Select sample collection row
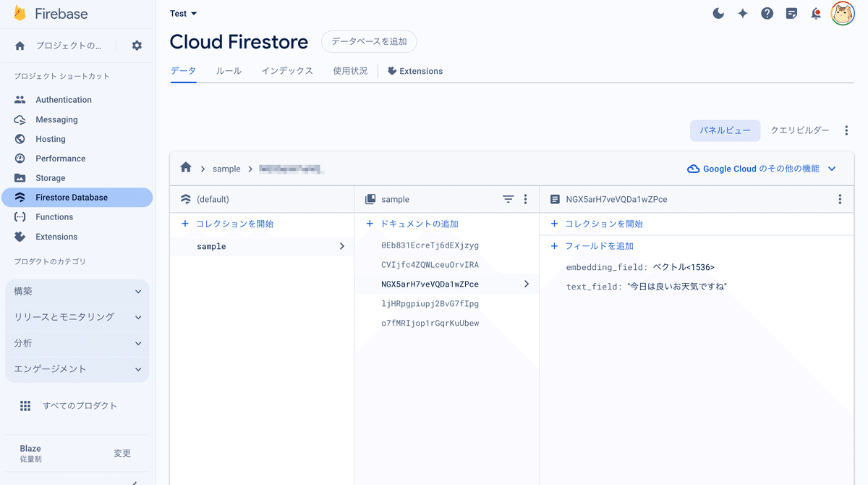 (x=262, y=247)
